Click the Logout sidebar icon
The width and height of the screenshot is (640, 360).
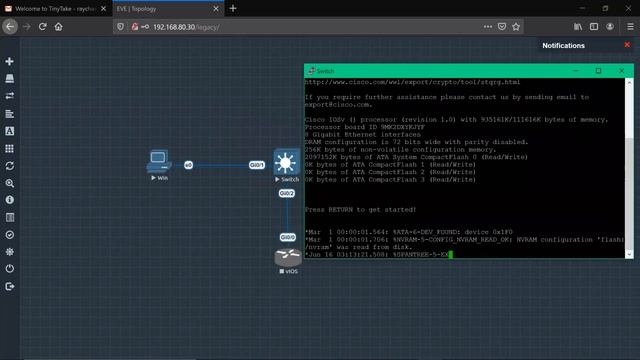(x=9, y=287)
